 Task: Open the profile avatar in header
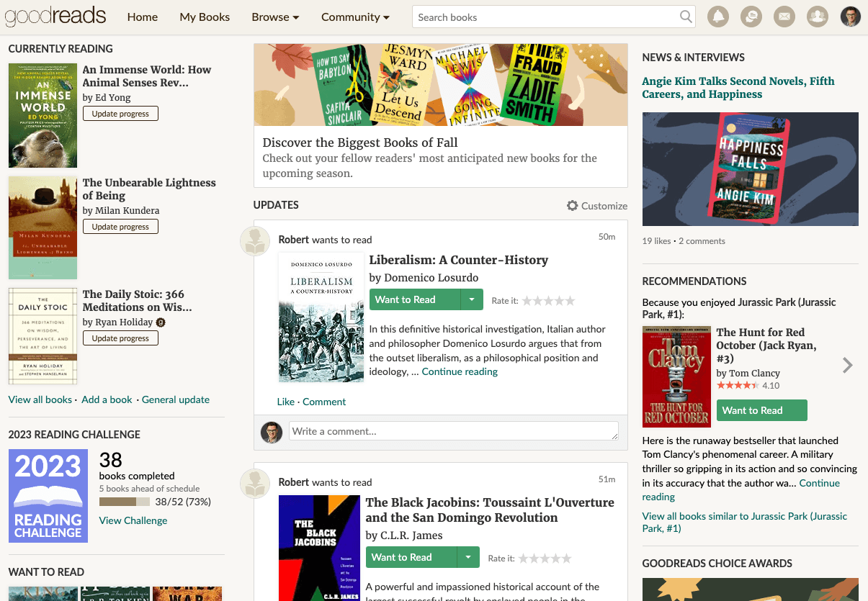tap(851, 17)
